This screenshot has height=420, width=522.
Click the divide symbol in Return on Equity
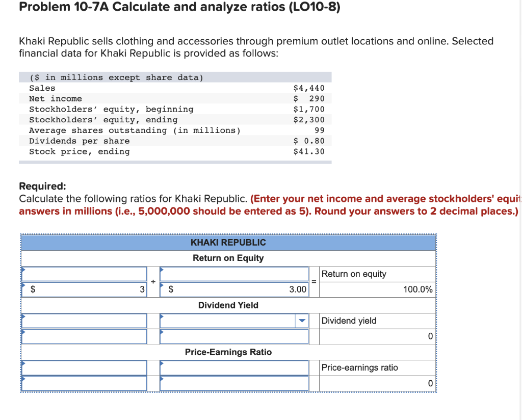[153, 282]
